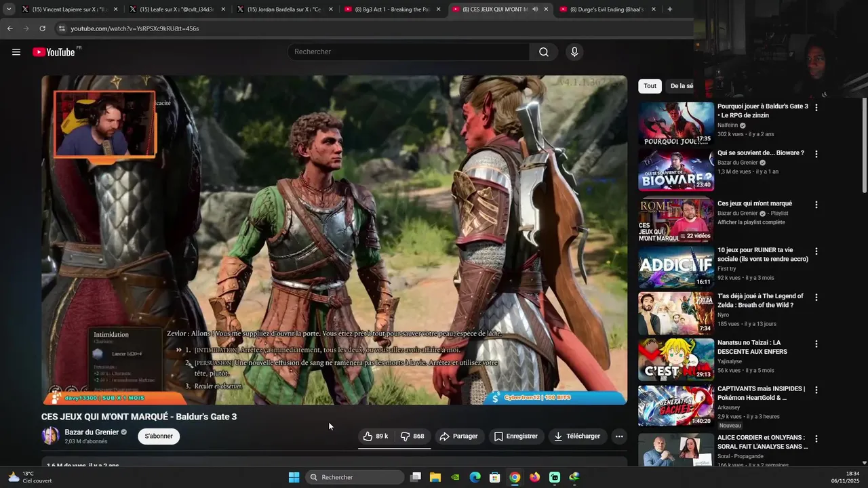Open the Bioware video thumbnail
Image resolution: width=868 pixels, height=488 pixels.
675,169
